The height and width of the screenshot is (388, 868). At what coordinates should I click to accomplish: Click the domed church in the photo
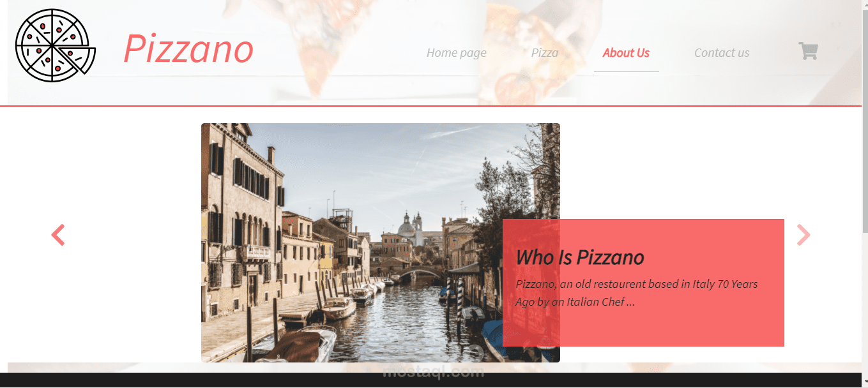point(411,228)
